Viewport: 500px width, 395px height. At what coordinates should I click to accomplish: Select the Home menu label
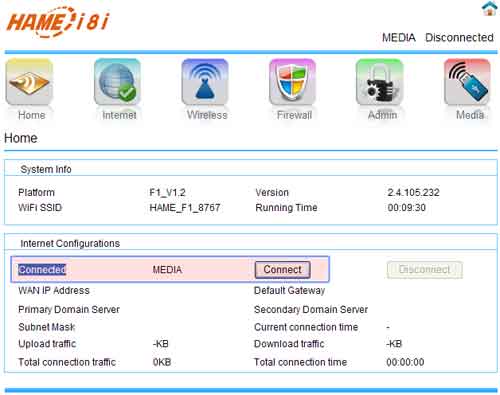pyautogui.click(x=32, y=115)
